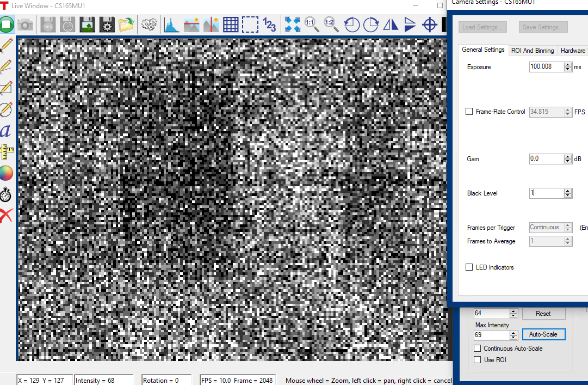Adjust Max Intensity spinner arrows
The image size is (588, 385).
click(x=513, y=335)
